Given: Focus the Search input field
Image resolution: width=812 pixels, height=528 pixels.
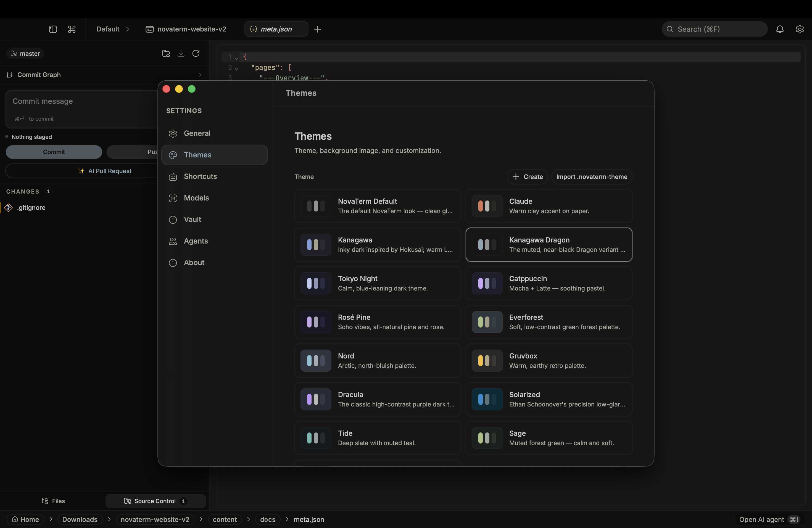Looking at the screenshot, I should [715, 29].
